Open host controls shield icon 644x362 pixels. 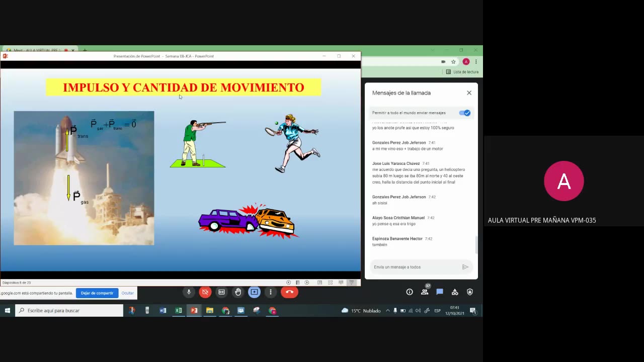click(470, 292)
